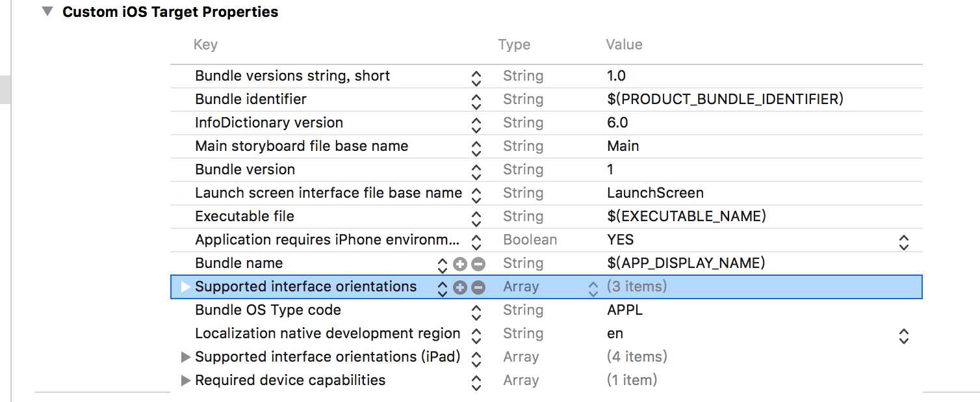Change Array type of Supported interface orientations
The width and height of the screenshot is (980, 402).
pos(593,289)
